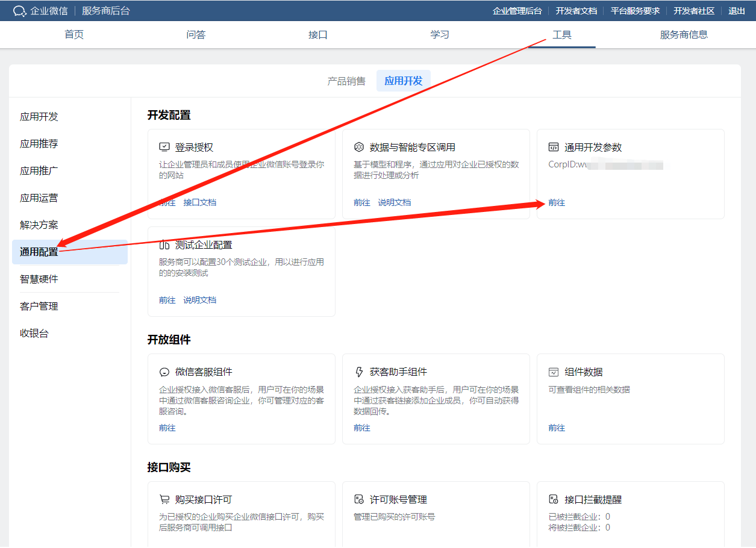
Task: Click the 许可账号管理 icon
Action: 359,500
